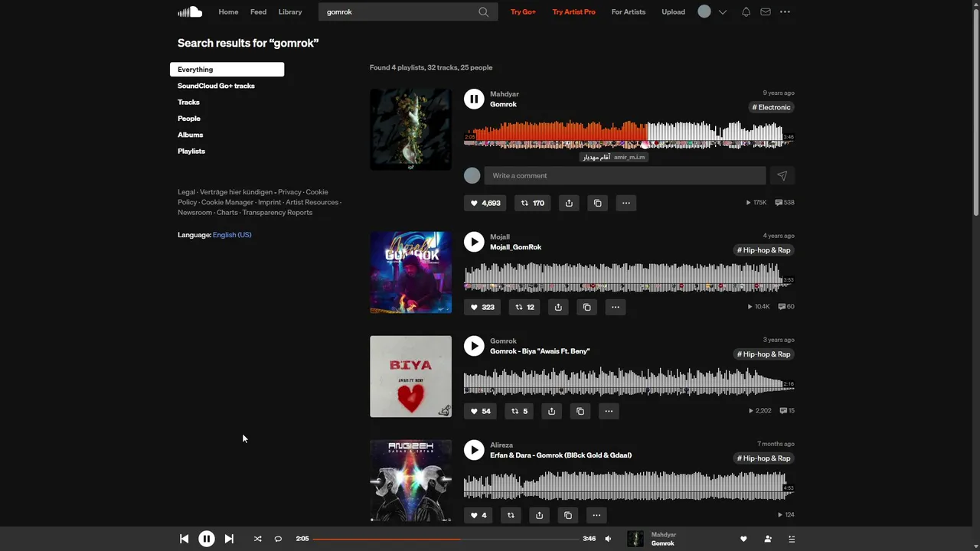This screenshot has width=980, height=551.
Task: Open more options for Mojall_GomRok track
Action: pos(616,307)
